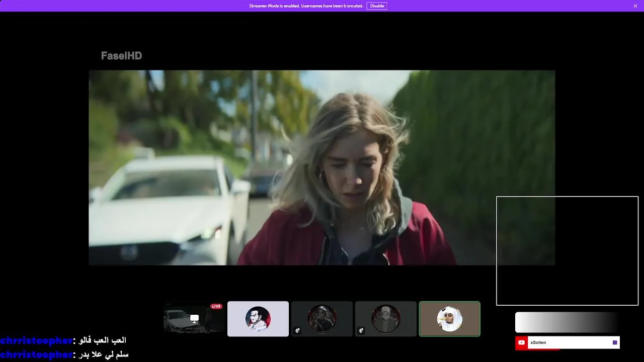Screen dimensions: 644x362
Task: Open the LIVE screen share tile
Action: pos(194,319)
